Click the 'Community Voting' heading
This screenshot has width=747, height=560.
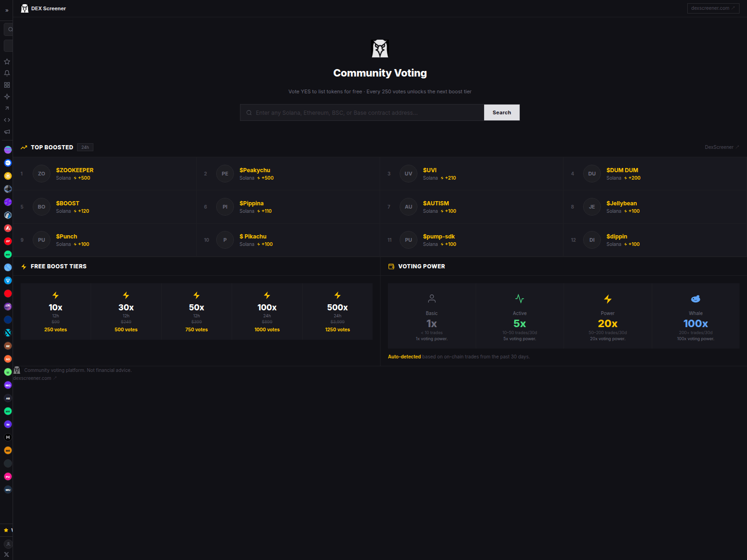(x=380, y=73)
